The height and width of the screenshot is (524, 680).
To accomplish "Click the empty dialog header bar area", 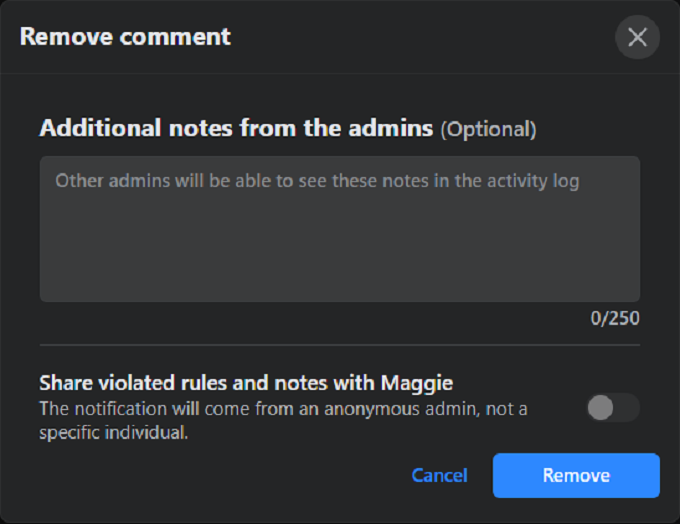I will (420, 38).
